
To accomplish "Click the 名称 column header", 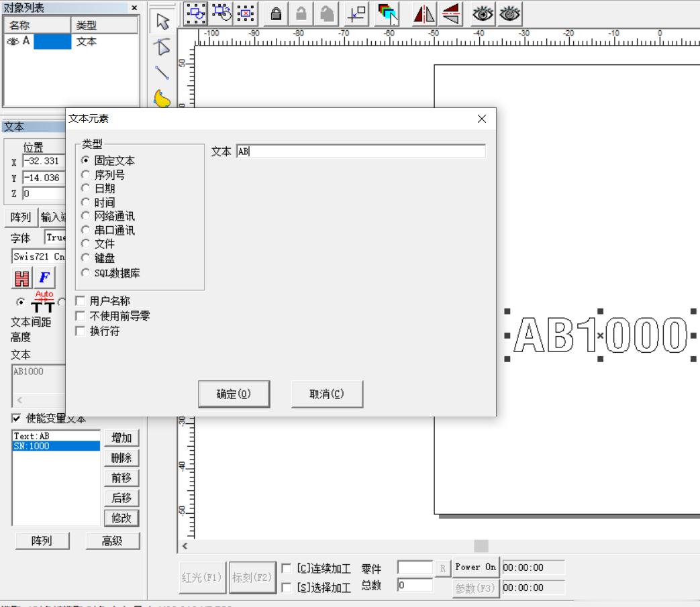I will [38, 25].
